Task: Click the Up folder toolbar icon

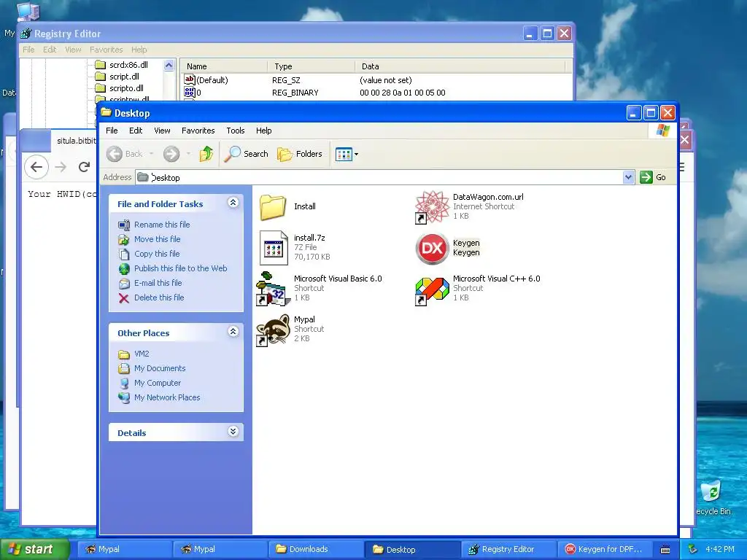Action: (206, 154)
